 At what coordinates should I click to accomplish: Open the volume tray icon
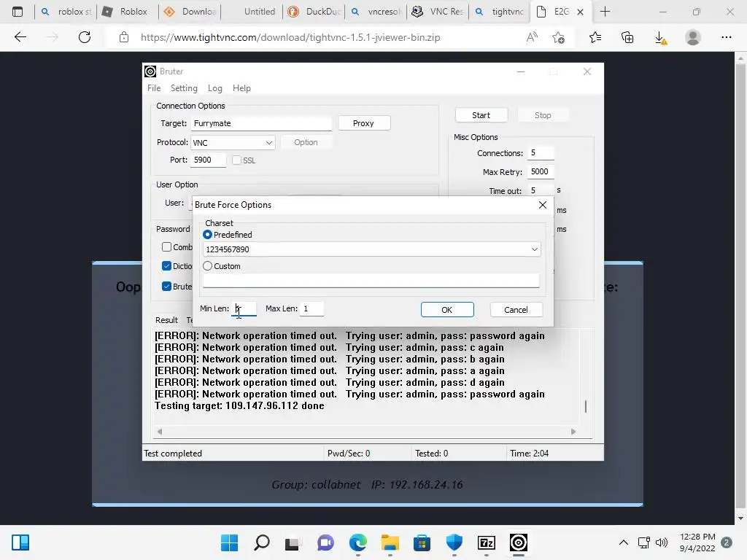coord(661,542)
